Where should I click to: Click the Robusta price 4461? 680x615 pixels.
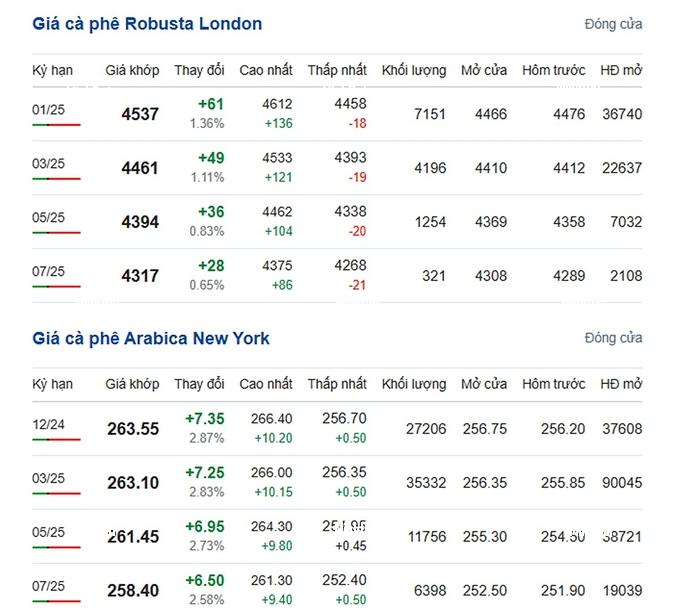click(140, 168)
